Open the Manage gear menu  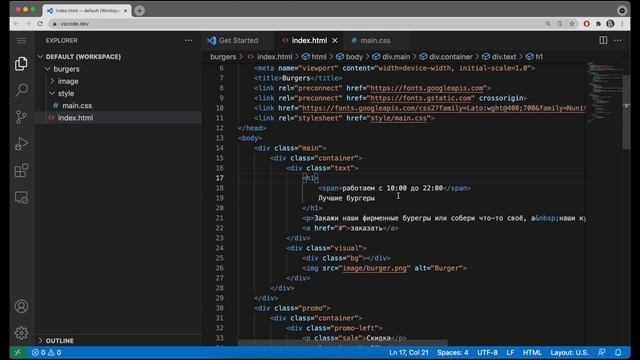[21, 333]
